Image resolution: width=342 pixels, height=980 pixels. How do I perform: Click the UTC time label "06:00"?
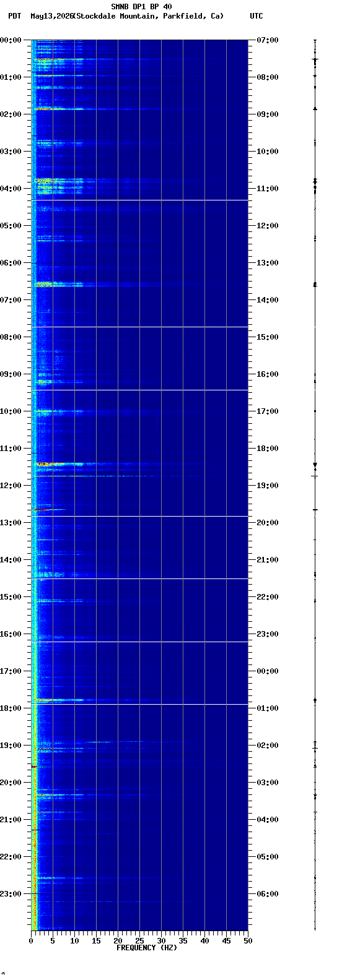click(x=268, y=894)
